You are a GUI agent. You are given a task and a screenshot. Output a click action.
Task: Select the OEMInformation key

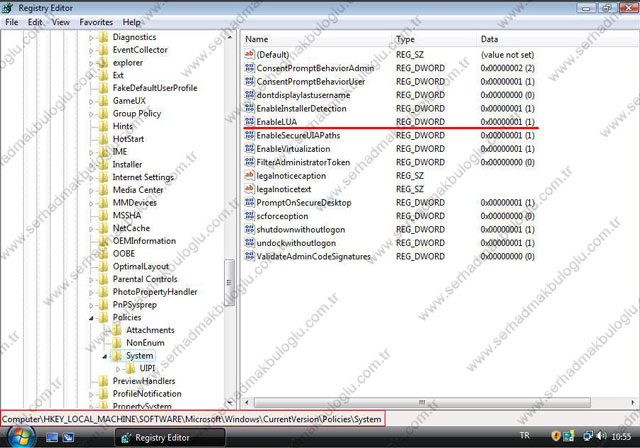144,241
